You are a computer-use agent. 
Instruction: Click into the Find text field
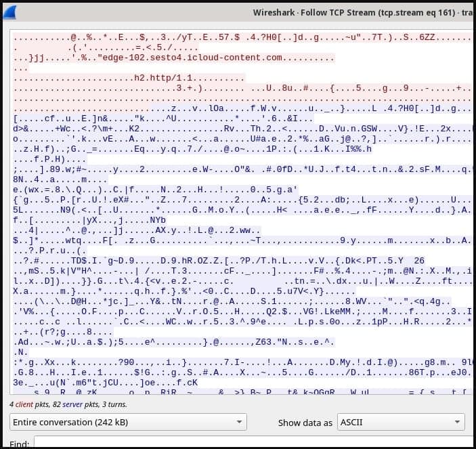click(251, 443)
